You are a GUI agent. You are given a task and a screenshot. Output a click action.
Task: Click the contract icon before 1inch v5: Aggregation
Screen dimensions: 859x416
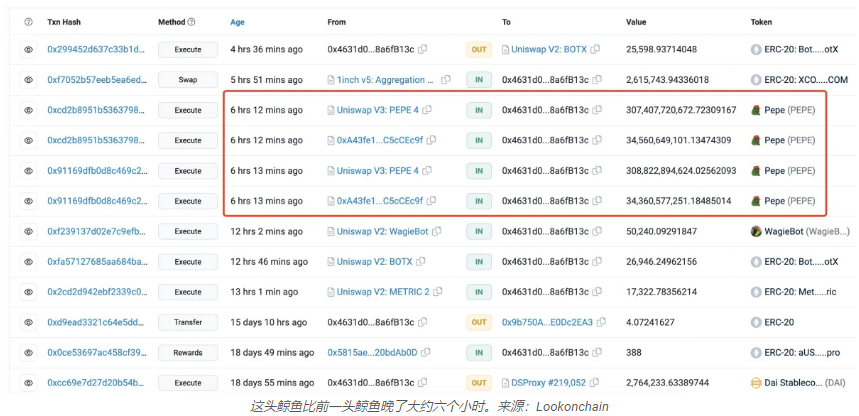[331, 80]
